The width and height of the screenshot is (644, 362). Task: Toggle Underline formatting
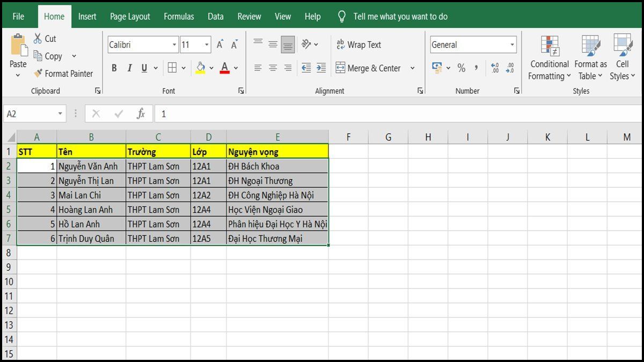point(144,68)
